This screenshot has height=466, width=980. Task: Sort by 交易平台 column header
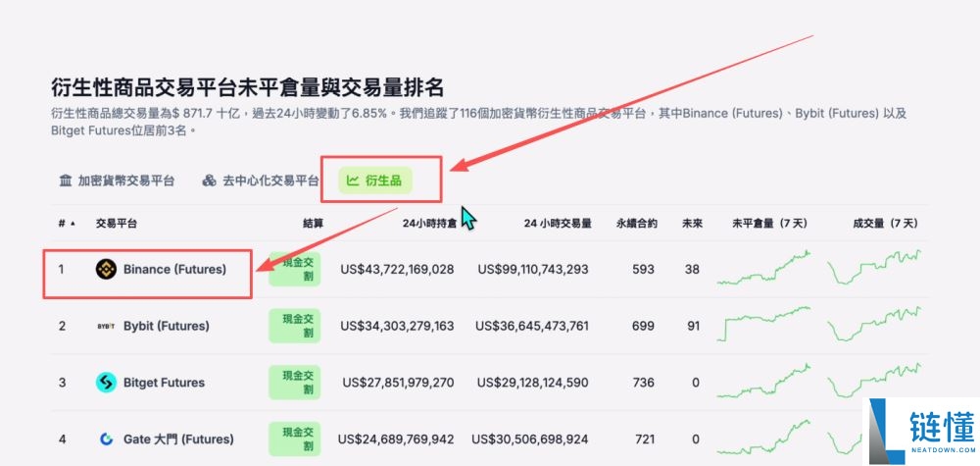[117, 224]
